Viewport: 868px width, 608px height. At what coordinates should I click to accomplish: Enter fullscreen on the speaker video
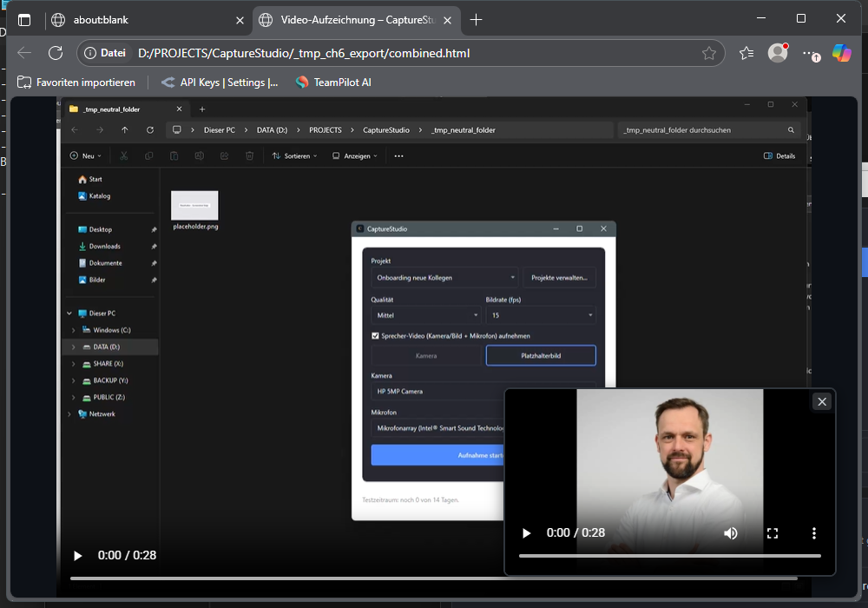click(x=773, y=532)
